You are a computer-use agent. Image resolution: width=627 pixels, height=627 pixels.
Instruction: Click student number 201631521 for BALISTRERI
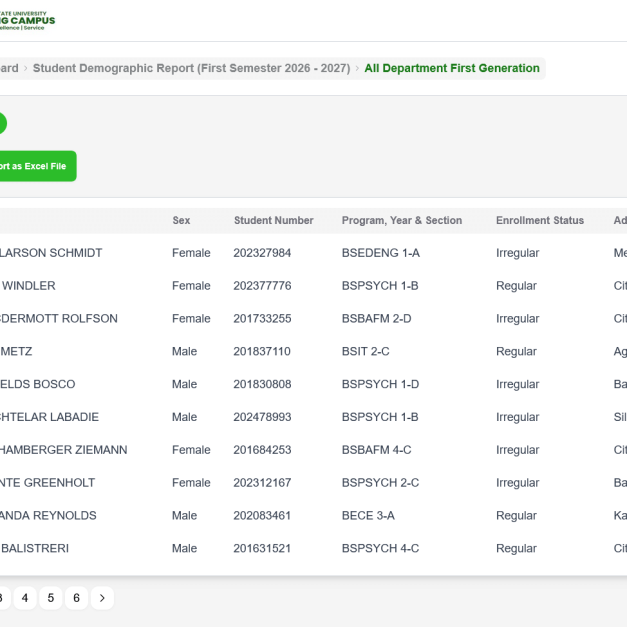pyautogui.click(x=262, y=549)
